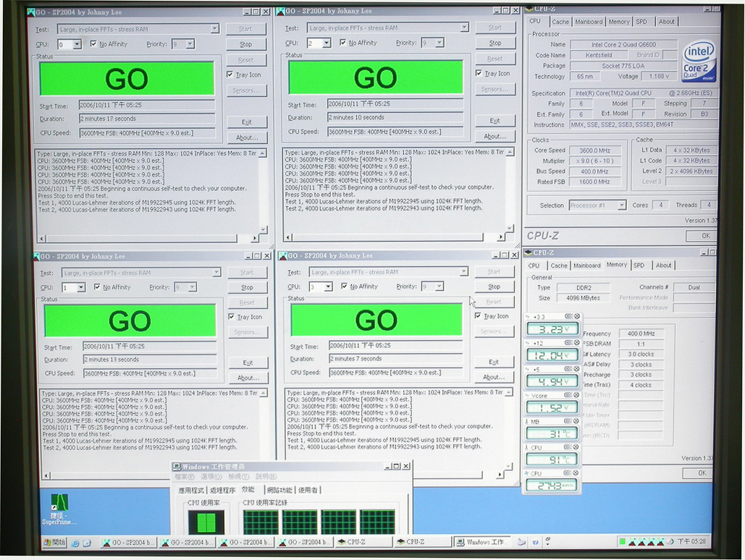Close the MB temperature gadget
Screen dimensions: 745x560
click(x=577, y=421)
